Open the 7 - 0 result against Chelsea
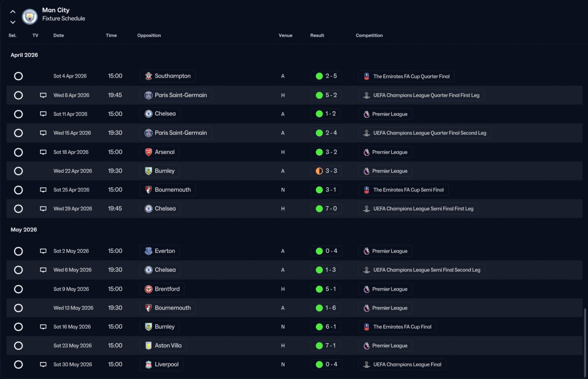Screen dimensions: 588x379 (x=326, y=209)
